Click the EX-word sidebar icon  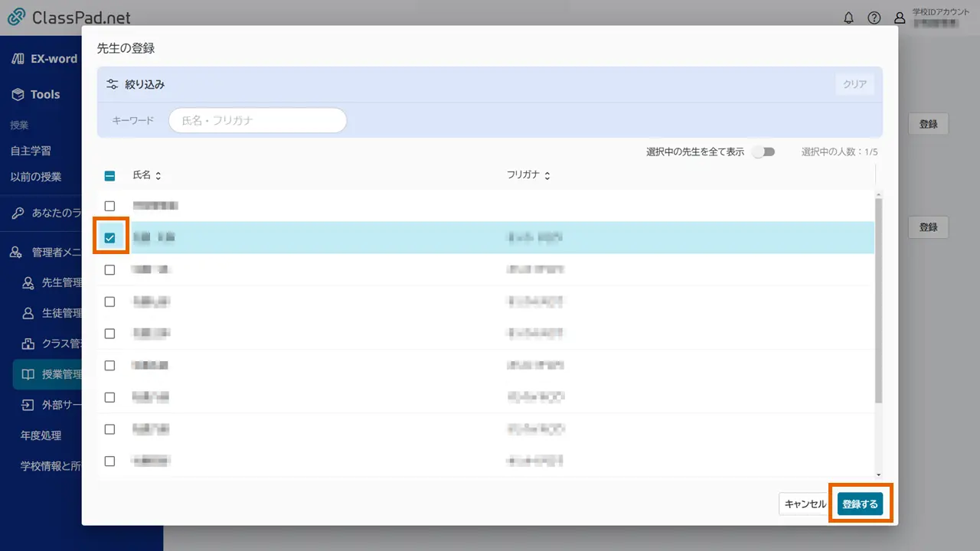(18, 58)
